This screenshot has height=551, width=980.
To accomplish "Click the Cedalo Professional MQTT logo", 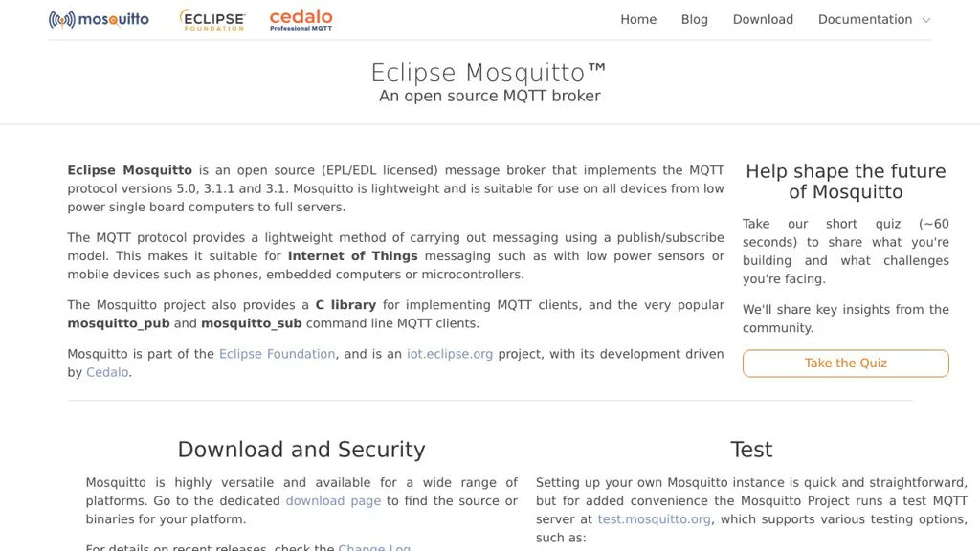I will click(301, 19).
